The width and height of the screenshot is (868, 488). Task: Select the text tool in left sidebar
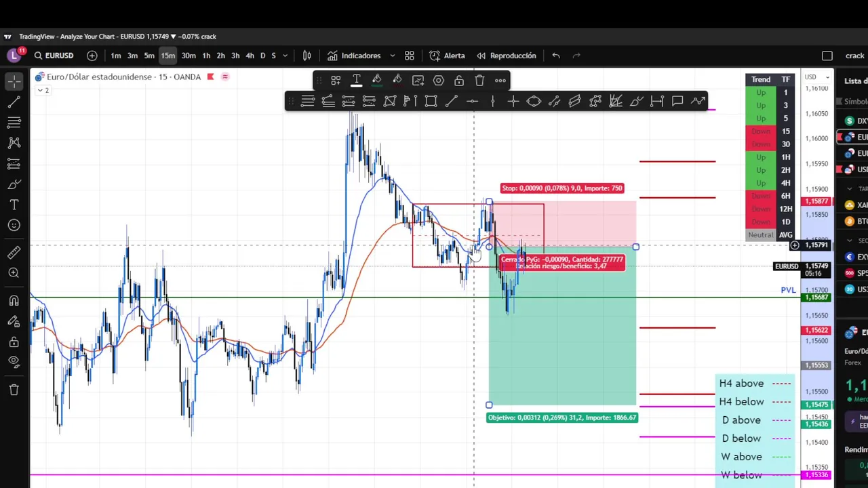pyautogui.click(x=14, y=205)
